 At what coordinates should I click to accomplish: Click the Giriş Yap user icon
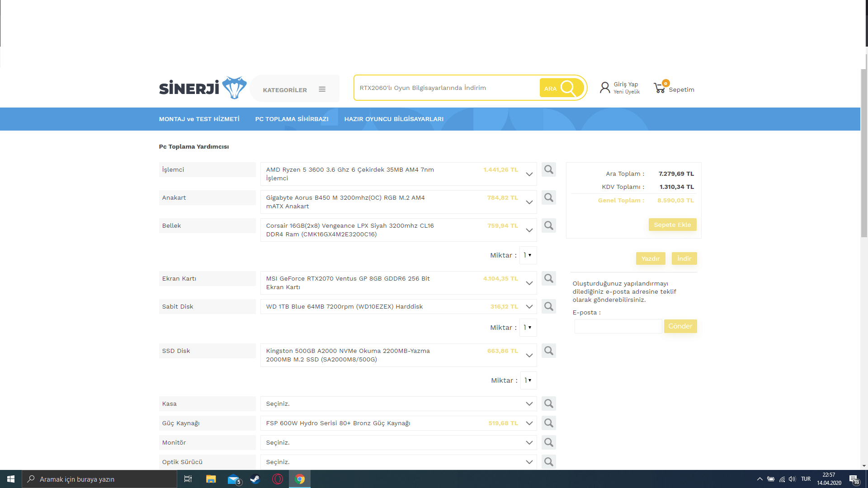click(x=604, y=88)
